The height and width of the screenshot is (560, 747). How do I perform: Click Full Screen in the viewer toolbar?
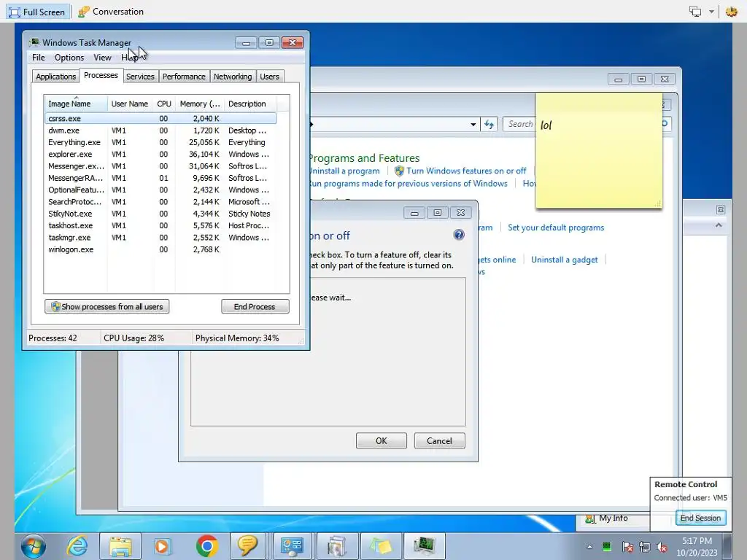tap(37, 12)
